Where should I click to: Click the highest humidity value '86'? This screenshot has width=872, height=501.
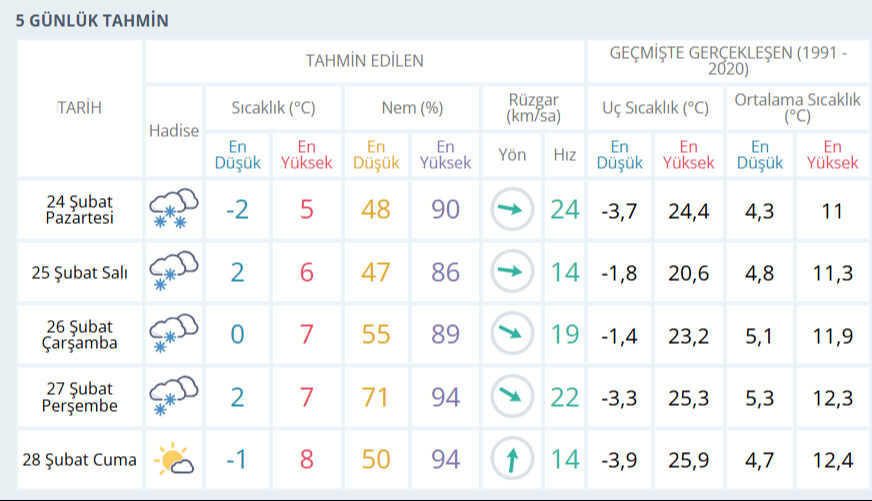445,272
